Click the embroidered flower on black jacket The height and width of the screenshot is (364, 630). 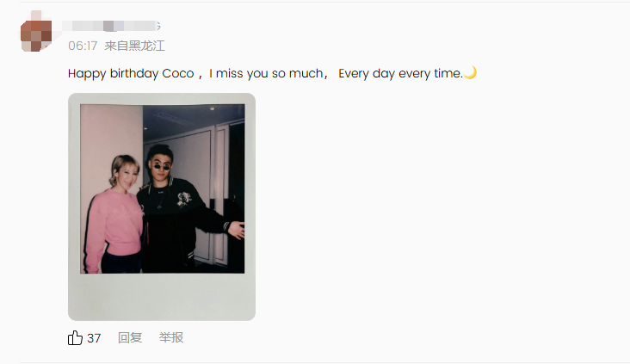pyautogui.click(x=184, y=199)
